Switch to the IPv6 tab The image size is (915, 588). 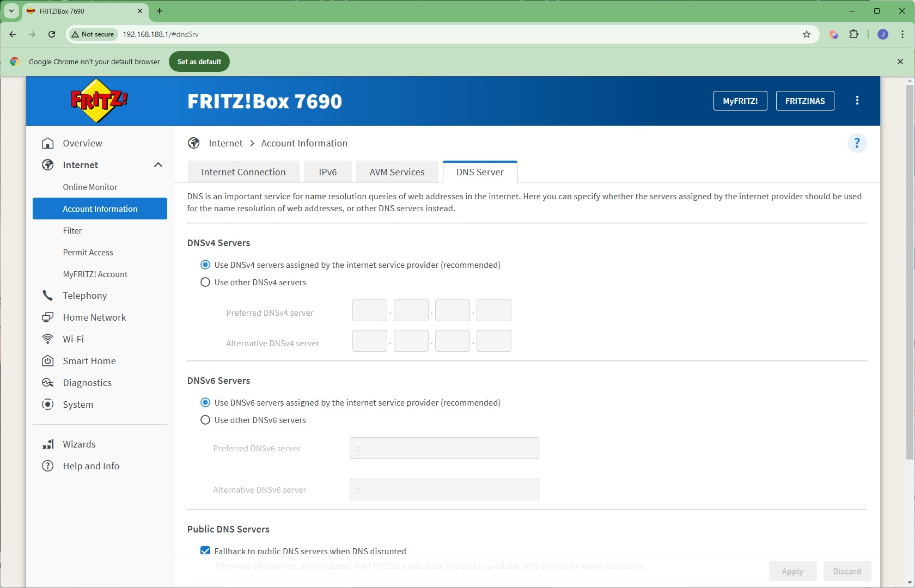click(x=328, y=172)
